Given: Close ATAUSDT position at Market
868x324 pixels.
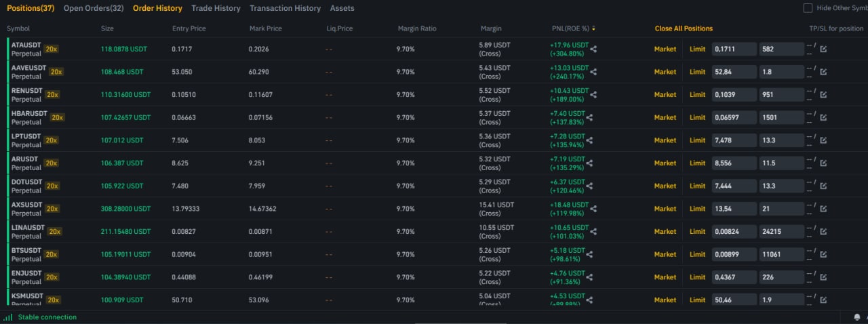Looking at the screenshot, I should pos(665,49).
